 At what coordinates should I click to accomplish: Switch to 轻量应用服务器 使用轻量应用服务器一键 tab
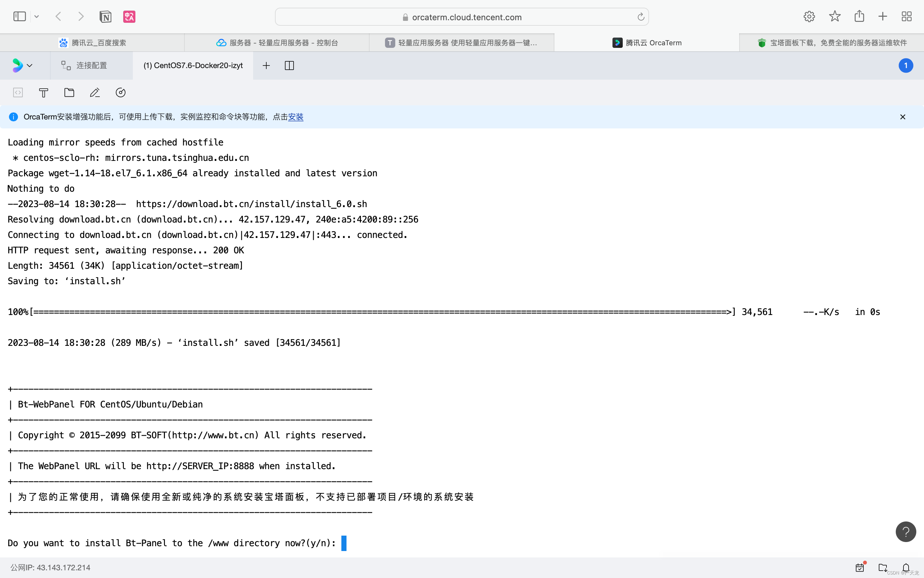point(462,42)
